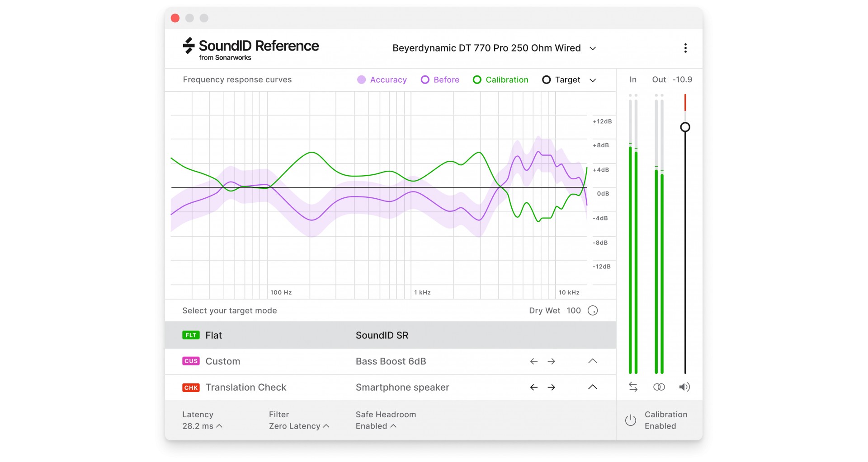
Task: Open the Safe Headroom Enabled menu
Action: tap(376, 426)
